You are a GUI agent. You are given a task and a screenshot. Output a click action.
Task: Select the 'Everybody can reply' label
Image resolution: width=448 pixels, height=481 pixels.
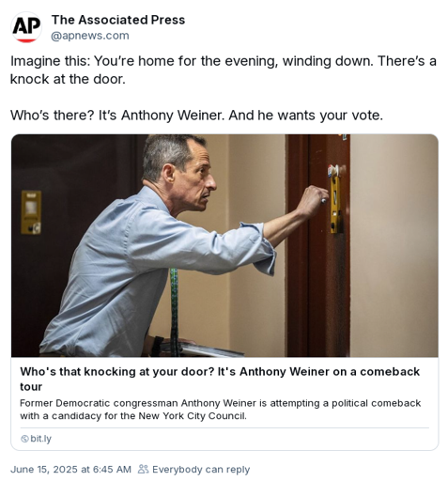pyautogui.click(x=201, y=470)
